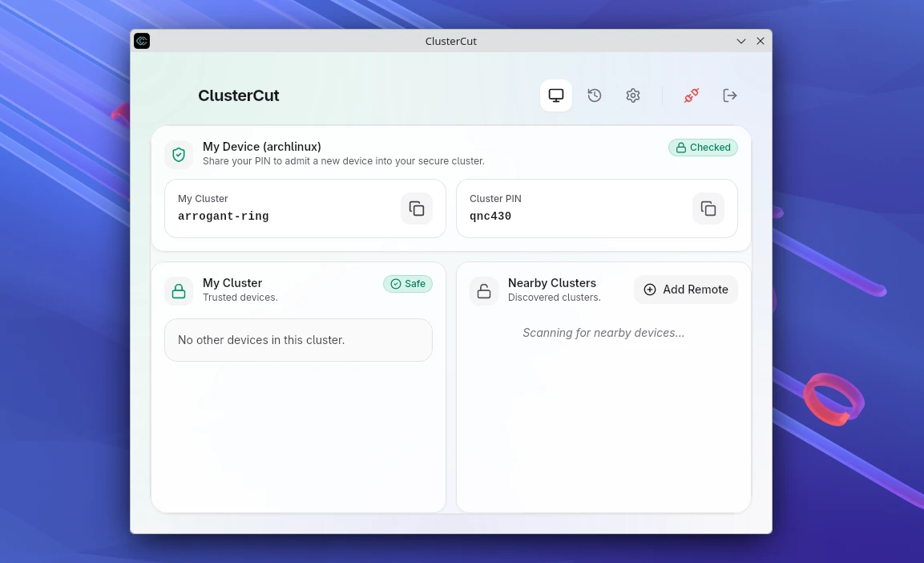Copy the "arrogant-ring" cluster name
This screenshot has width=924, height=563.
[417, 208]
